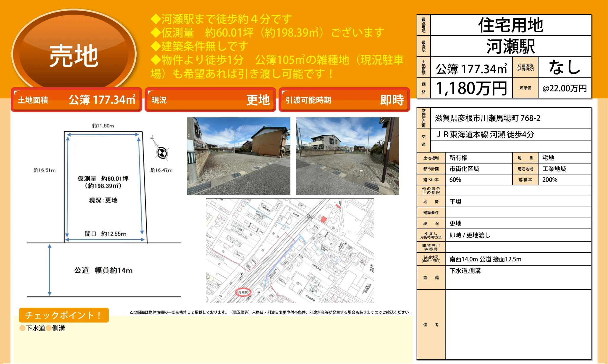This screenshot has height=364, width=608.
Task: Click the north compass symbol
Action: 162,153
